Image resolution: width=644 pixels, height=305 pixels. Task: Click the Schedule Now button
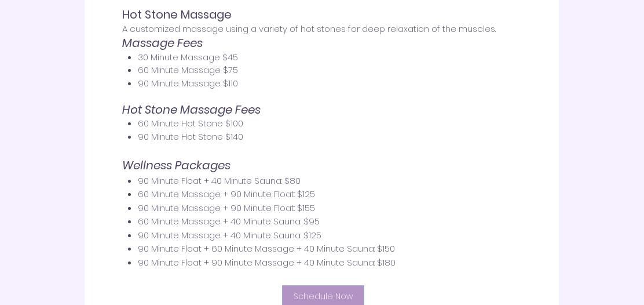(323, 296)
